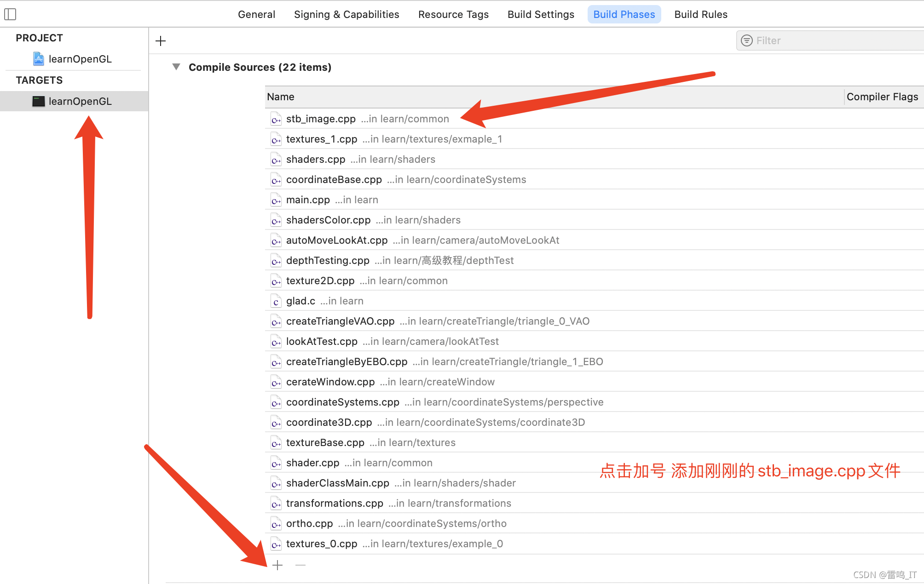Click the Name column header
Viewport: 924px width, 584px height.
point(281,97)
